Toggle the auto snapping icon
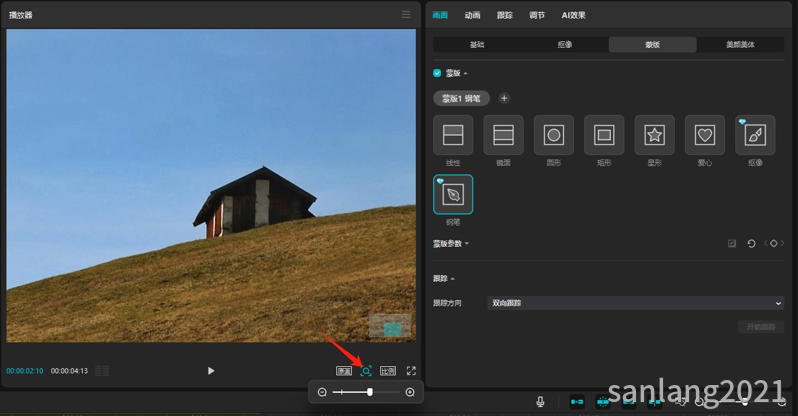Screen dimensions: 798x416 click(603, 402)
